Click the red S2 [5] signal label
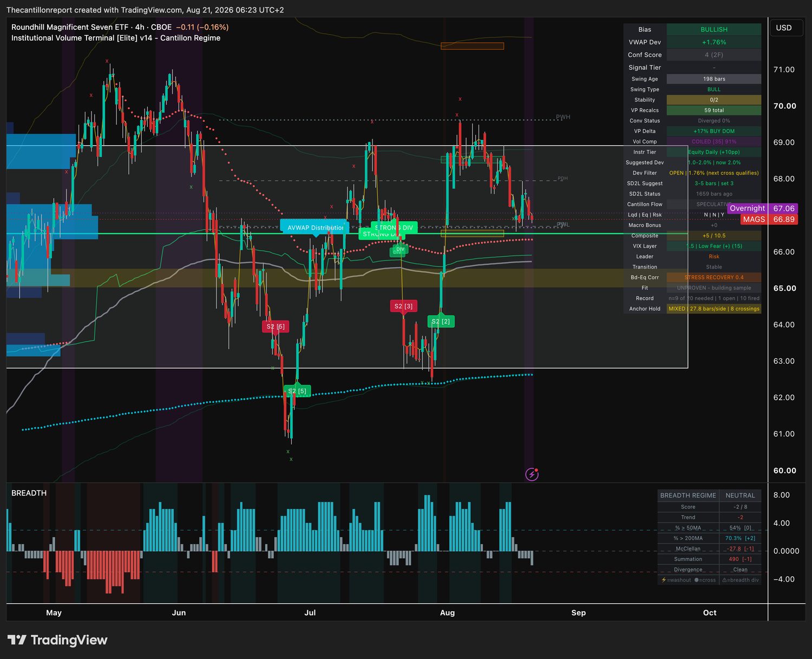 pos(275,327)
